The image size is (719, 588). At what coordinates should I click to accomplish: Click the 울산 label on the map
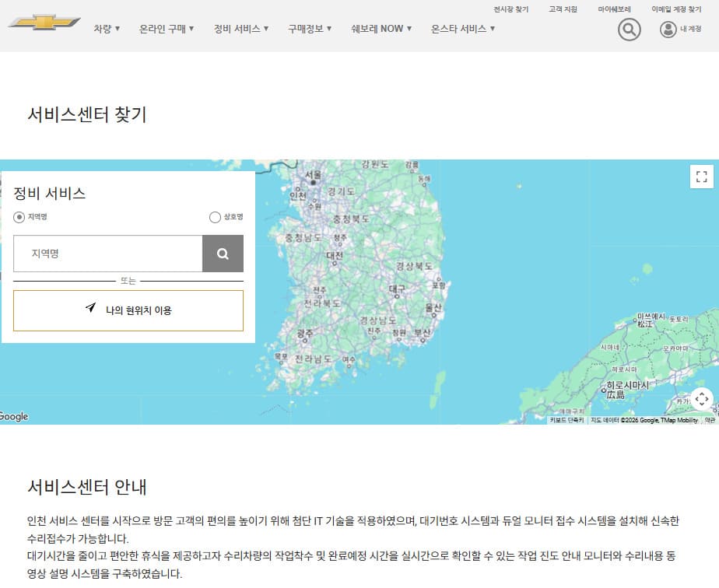(x=433, y=307)
